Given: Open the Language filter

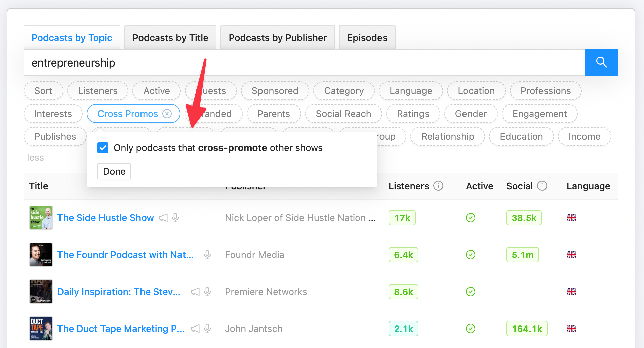Looking at the screenshot, I should coord(411,91).
